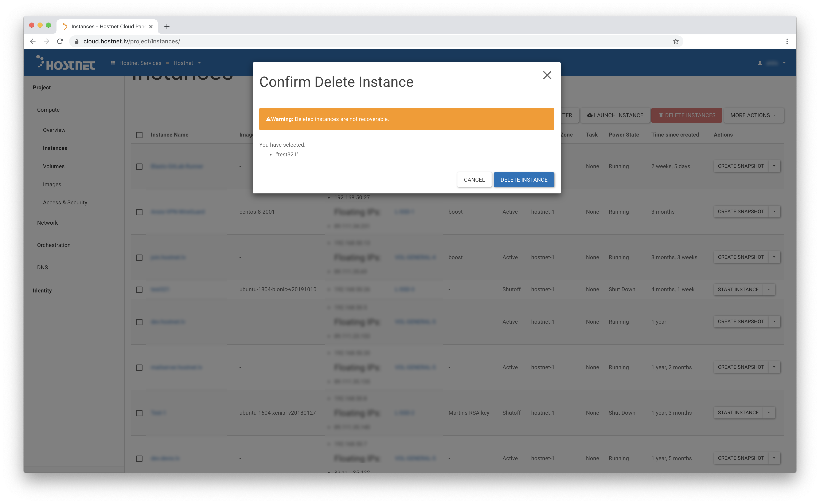
Task: Click the user account icon in header
Action: tap(760, 63)
